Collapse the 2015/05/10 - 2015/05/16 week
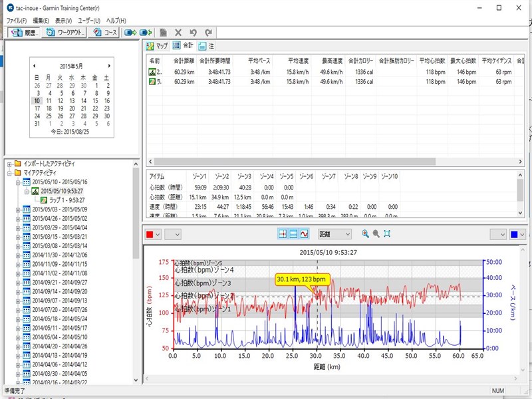Image resolution: width=532 pixels, height=399 pixels. [18, 182]
